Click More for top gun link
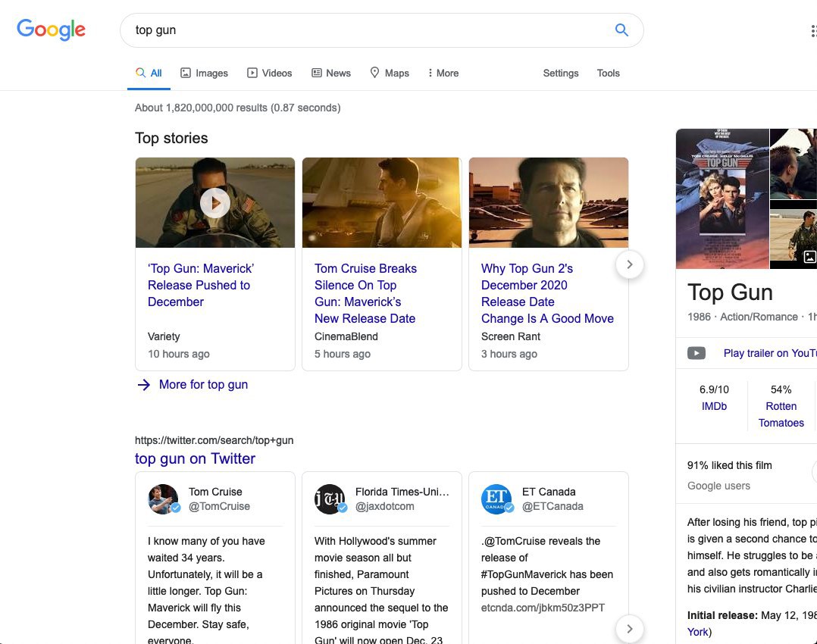Image resolution: width=817 pixels, height=644 pixels. pos(203,385)
